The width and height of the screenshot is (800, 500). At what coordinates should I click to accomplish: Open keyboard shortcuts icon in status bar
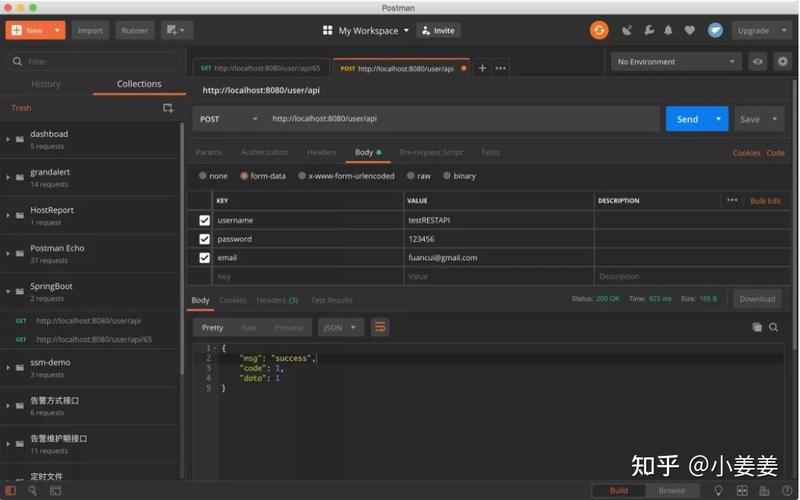764,491
